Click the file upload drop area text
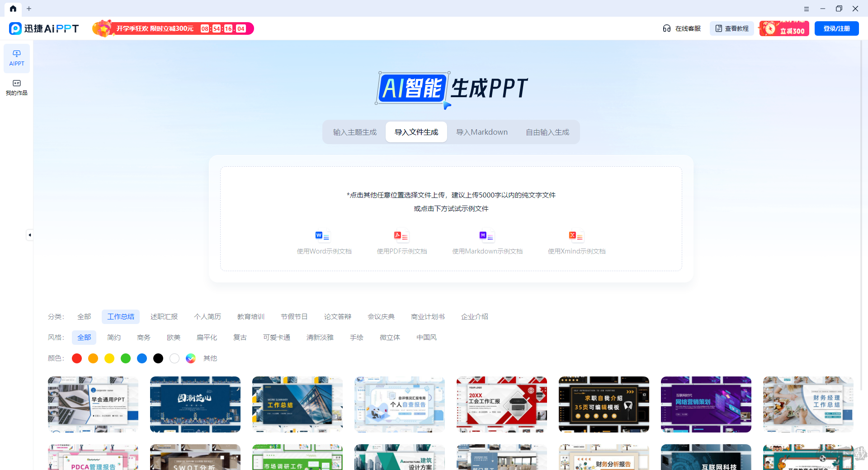Screen dimensions: 868x470 (451, 202)
